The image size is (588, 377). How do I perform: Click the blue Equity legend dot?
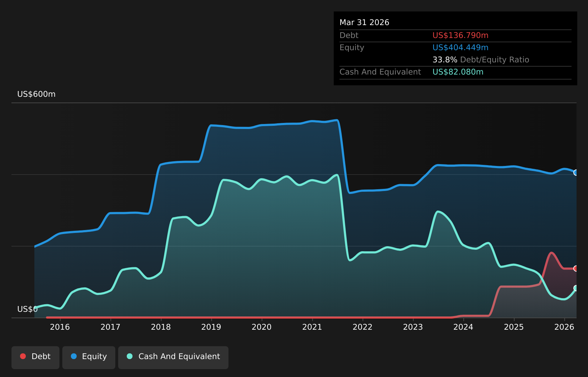(74, 356)
